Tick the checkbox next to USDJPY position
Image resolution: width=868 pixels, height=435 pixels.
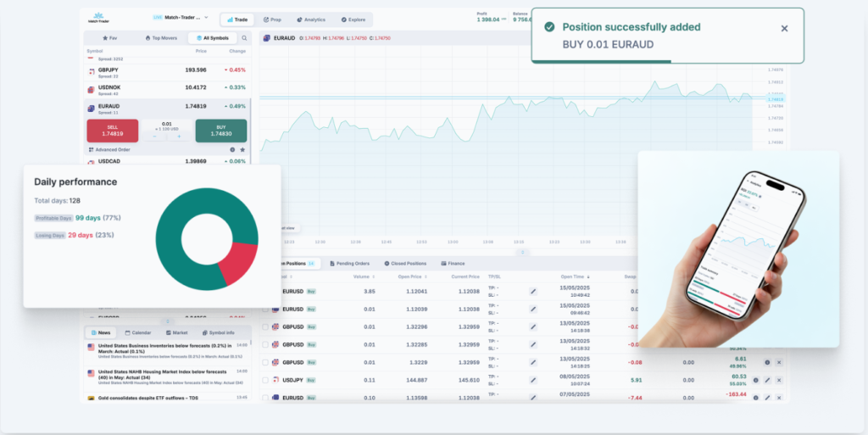(265, 380)
